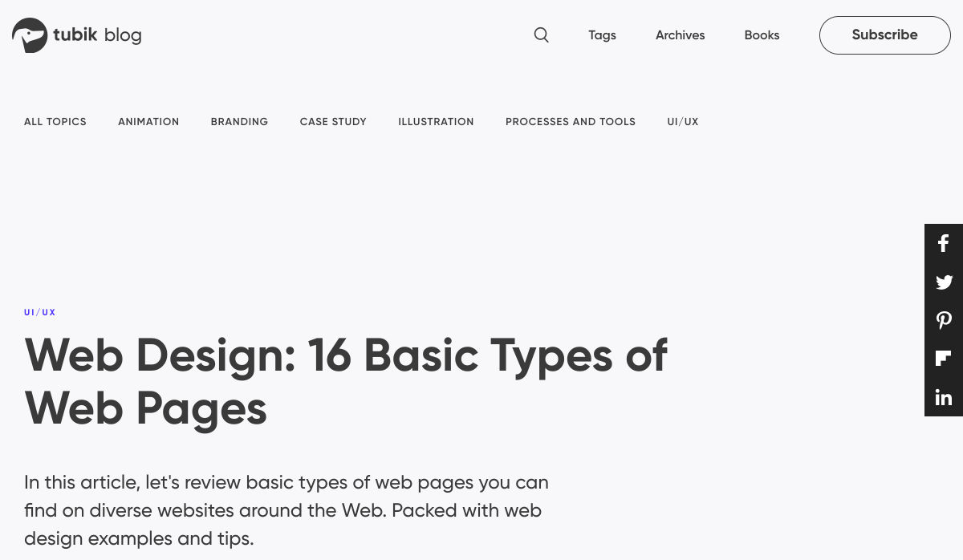Screen dimensions: 963x560
Task: Share article on Flipboard
Action: 944,359
